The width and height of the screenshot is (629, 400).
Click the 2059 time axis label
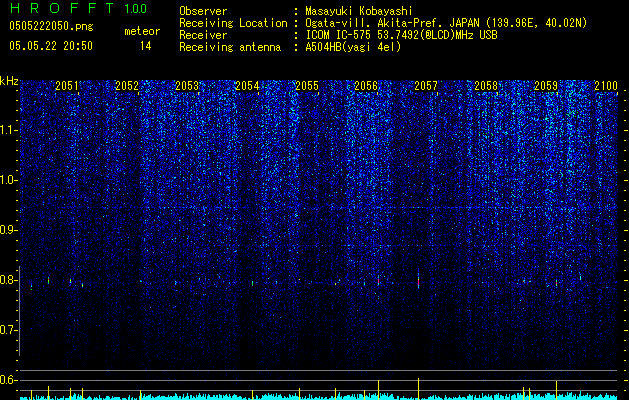click(546, 86)
